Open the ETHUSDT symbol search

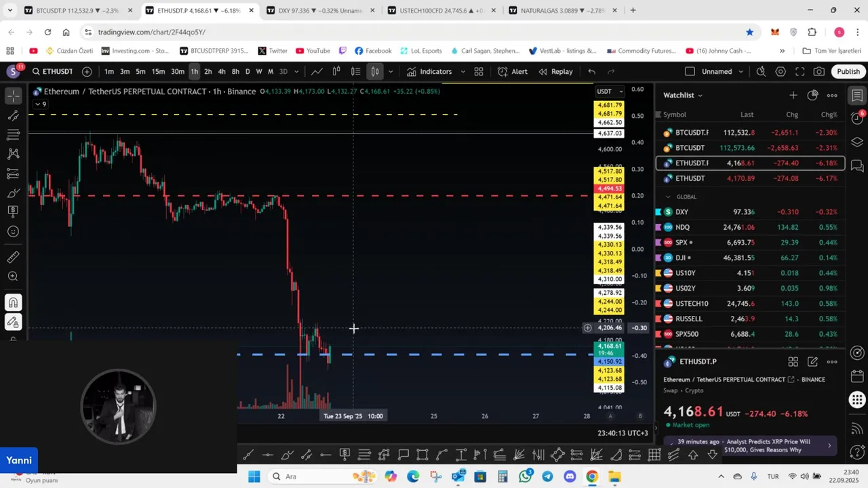[52, 71]
